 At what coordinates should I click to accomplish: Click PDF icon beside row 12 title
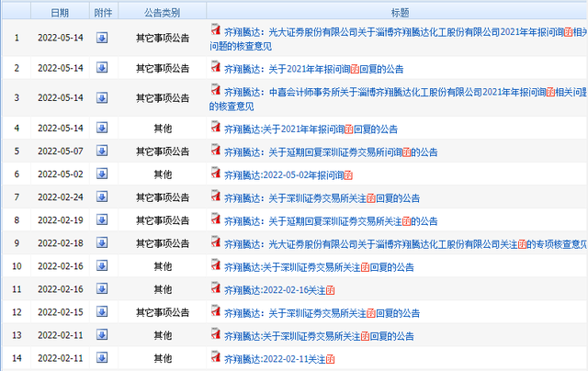pos(215,310)
